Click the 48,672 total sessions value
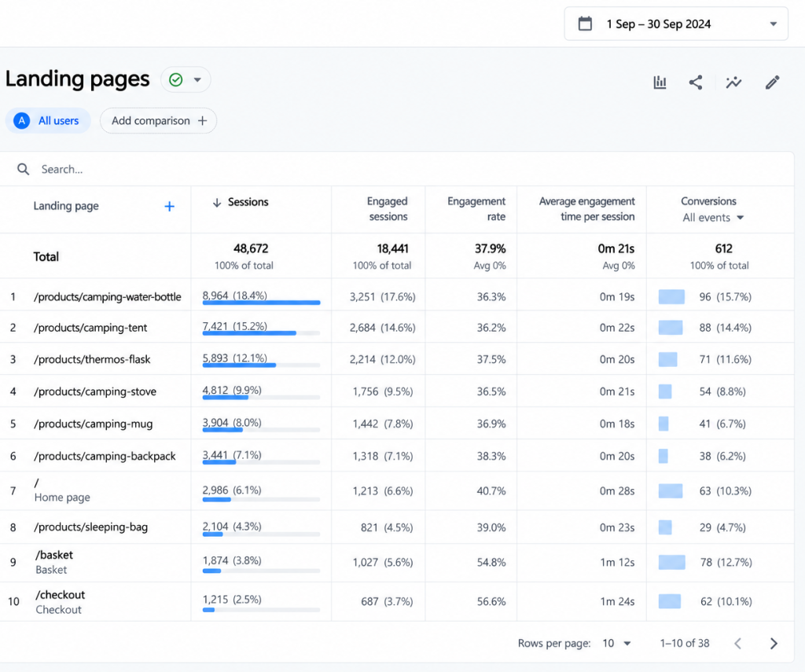The width and height of the screenshot is (805, 672). point(251,248)
